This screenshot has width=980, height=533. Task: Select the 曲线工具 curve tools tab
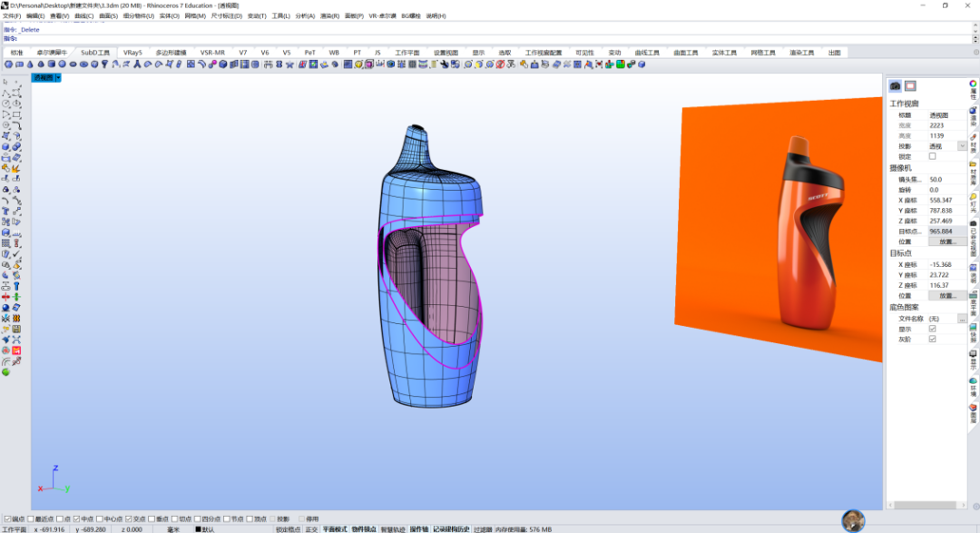[x=647, y=53]
